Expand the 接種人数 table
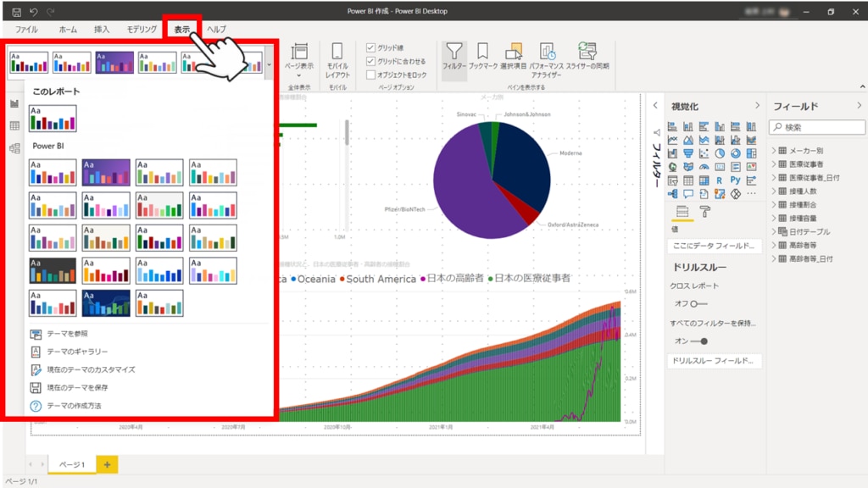This screenshot has height=488, width=868. tap(774, 191)
